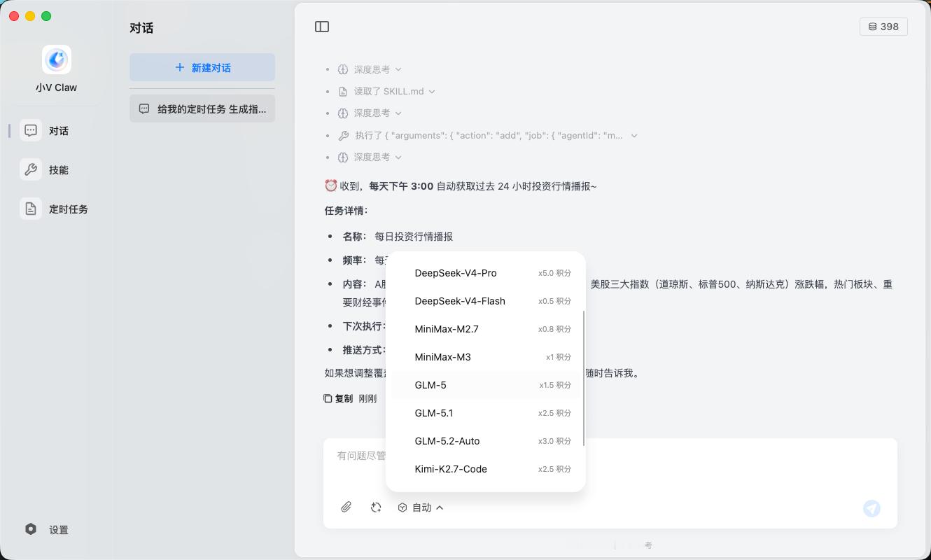This screenshot has height=560, width=931.
Task: Expand the 执行了 arguments chevron
Action: click(634, 136)
